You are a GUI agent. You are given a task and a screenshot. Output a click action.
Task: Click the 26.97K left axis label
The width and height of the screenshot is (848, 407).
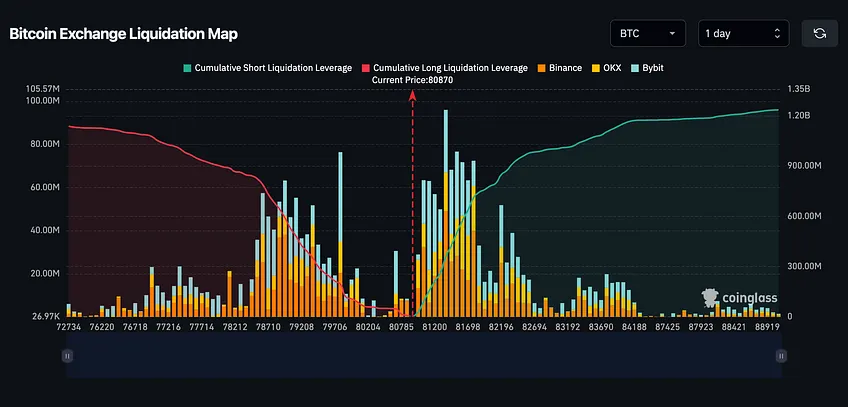tap(45, 316)
